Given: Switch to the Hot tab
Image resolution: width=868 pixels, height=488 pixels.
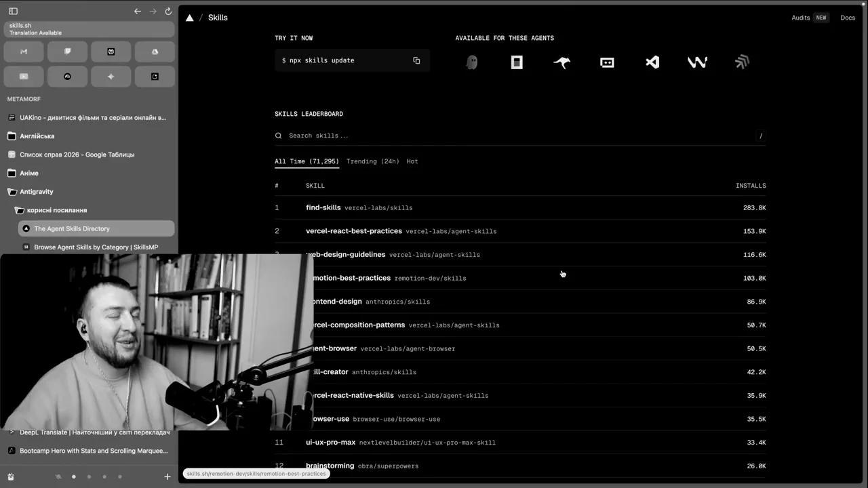Looking at the screenshot, I should coord(412,161).
